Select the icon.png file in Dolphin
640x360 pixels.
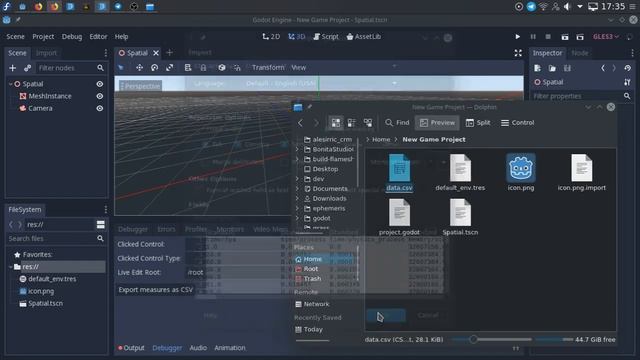[521, 173]
